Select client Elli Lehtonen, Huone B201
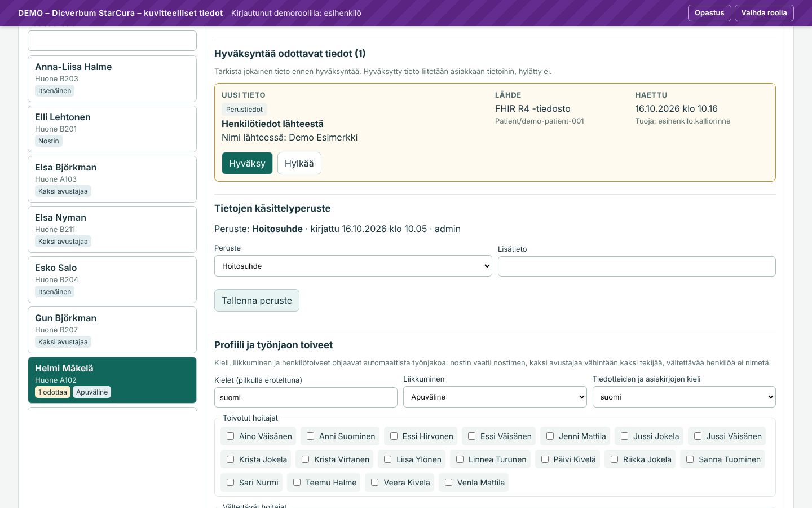The image size is (812, 508). click(x=112, y=129)
